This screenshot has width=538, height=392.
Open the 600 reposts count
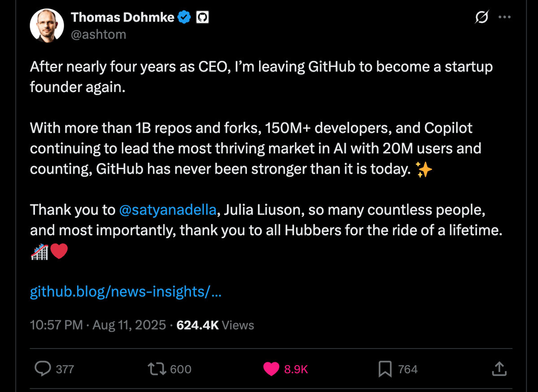pyautogui.click(x=181, y=369)
